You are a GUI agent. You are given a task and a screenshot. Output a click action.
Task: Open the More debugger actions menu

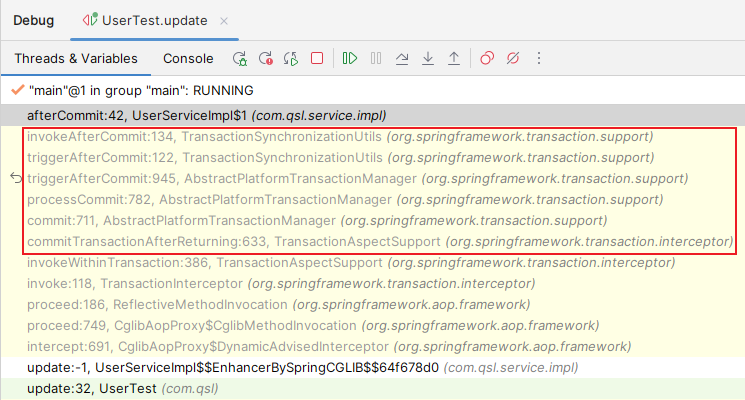coord(539,58)
